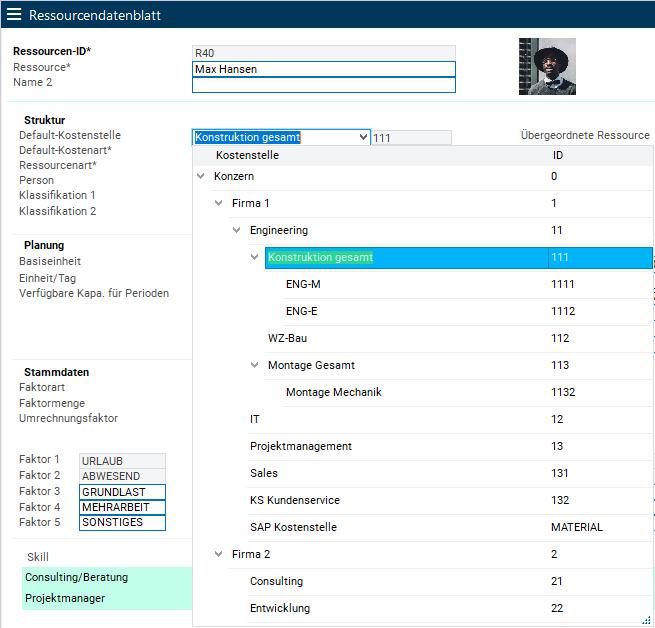Click Max Hansen's profile photo
The height and width of the screenshot is (628, 655).
point(546,66)
